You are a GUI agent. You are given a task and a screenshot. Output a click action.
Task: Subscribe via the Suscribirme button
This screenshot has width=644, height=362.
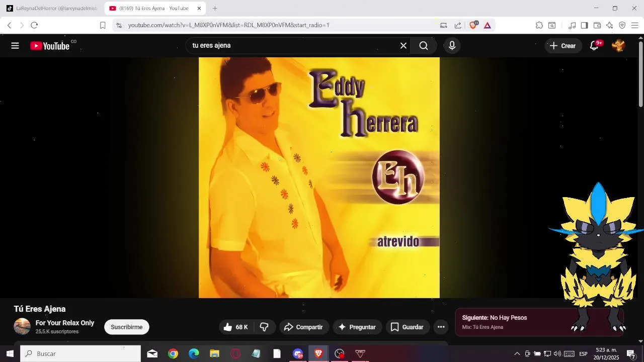point(127,327)
